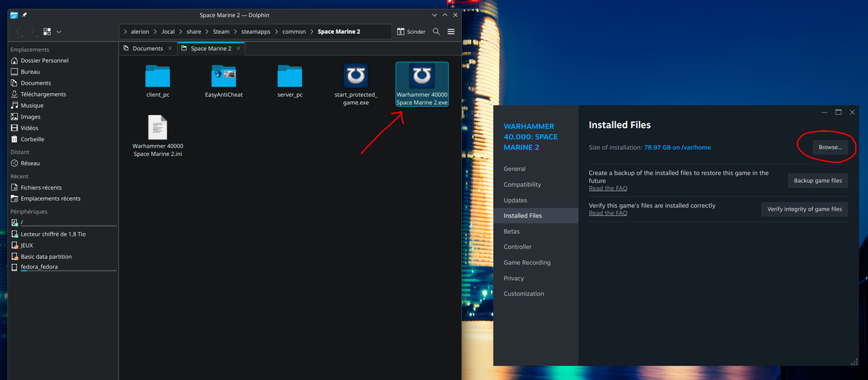Open the server_pc folder
The image size is (868, 380).
tap(290, 81)
